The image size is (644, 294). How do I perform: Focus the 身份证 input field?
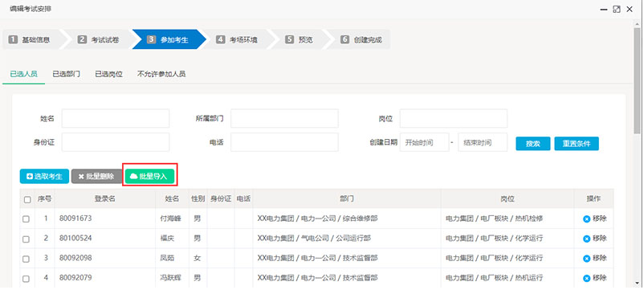(x=116, y=142)
